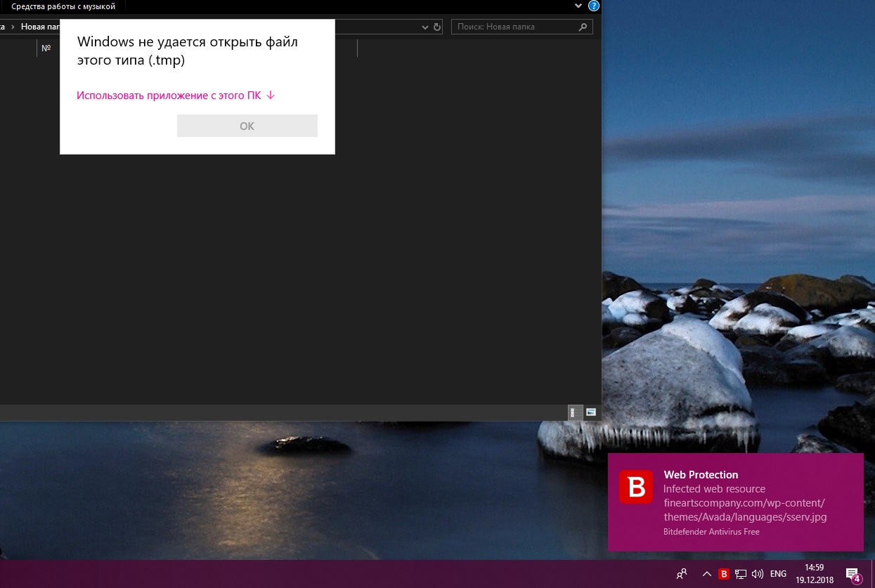Expand the ribbon using the top-right chevron
This screenshot has height=588, width=875.
pyautogui.click(x=578, y=6)
